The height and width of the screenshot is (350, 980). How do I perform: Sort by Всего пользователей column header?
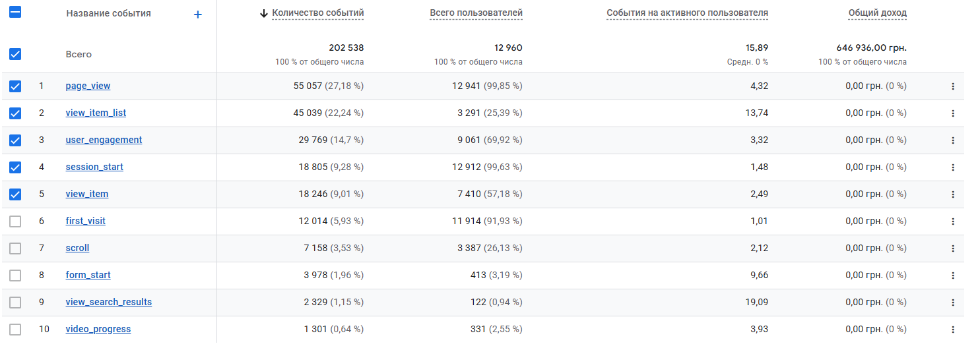pyautogui.click(x=476, y=13)
